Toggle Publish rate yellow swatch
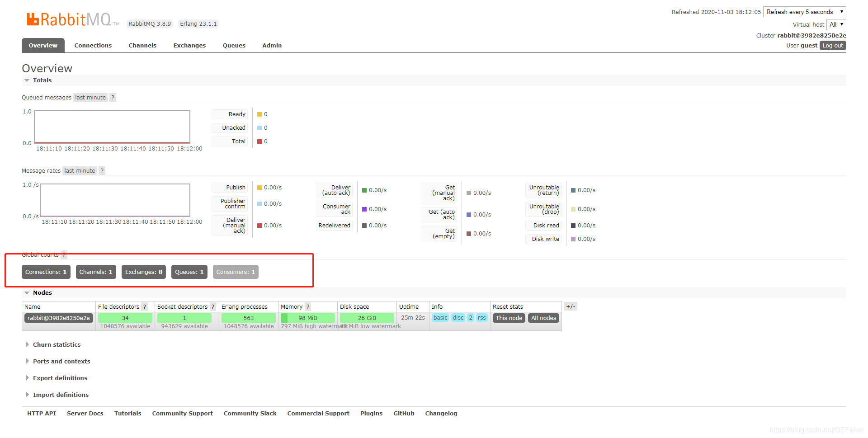Image resolution: width=868 pixels, height=438 pixels. pyautogui.click(x=259, y=188)
